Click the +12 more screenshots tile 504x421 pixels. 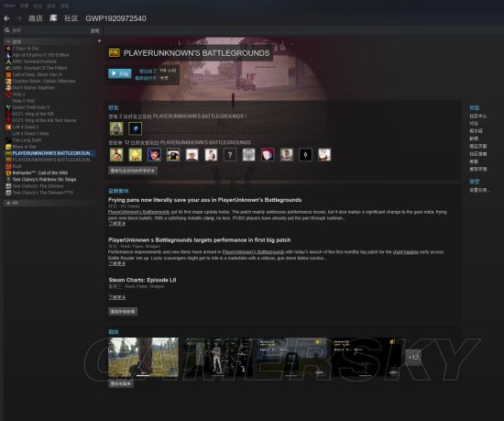pyautogui.click(x=413, y=357)
